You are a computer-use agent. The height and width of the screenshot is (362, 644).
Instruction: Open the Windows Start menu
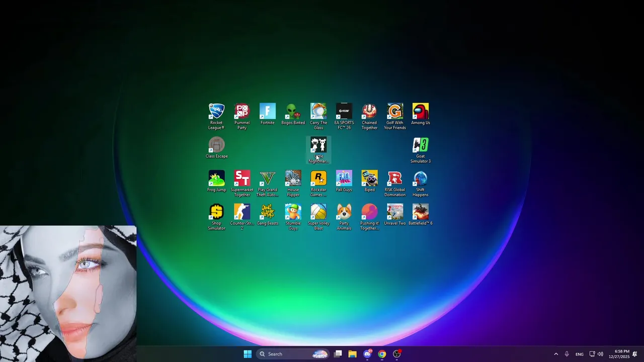[248, 354]
